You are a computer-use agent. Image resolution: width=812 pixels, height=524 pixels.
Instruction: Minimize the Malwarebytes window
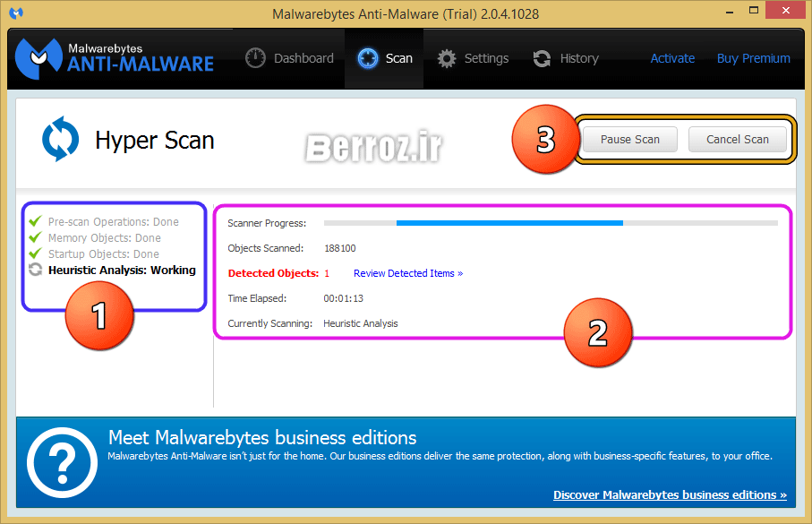coord(729,11)
